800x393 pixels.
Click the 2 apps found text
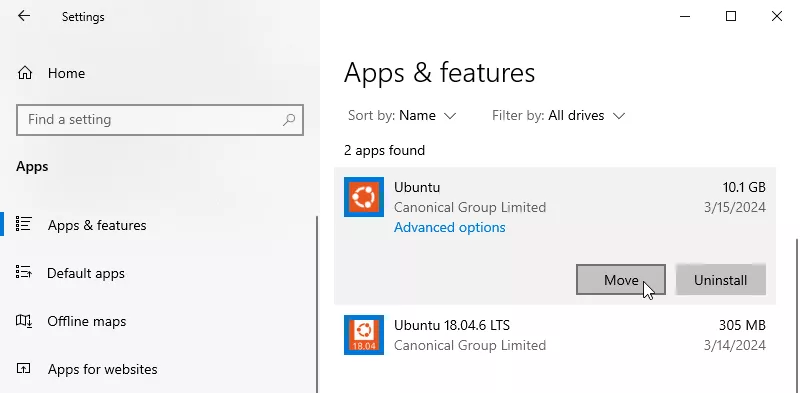pos(385,151)
